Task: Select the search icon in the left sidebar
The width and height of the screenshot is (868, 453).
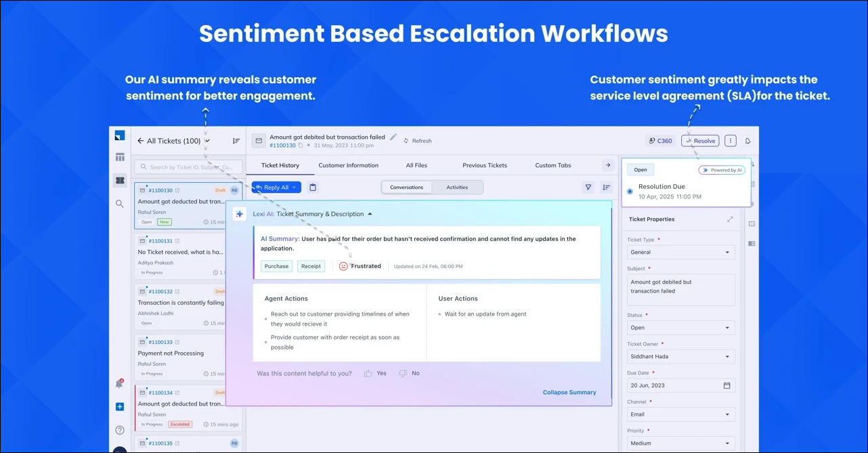Action: 120,204
